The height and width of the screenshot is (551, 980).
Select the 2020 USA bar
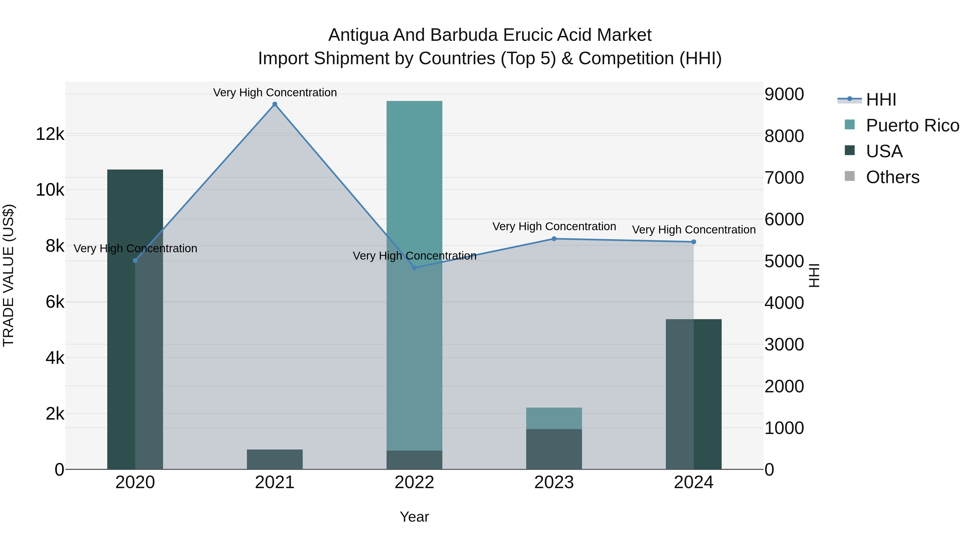click(135, 319)
